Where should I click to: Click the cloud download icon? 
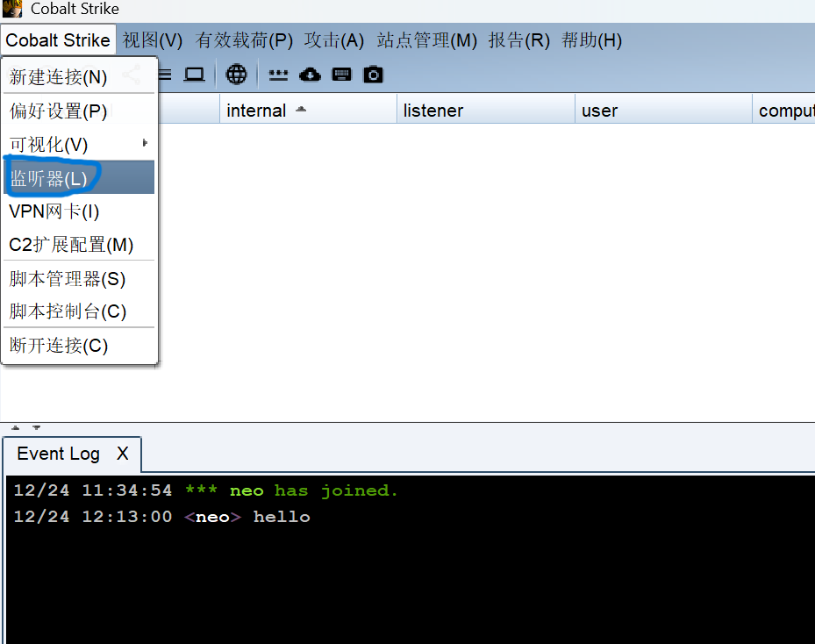(310, 75)
